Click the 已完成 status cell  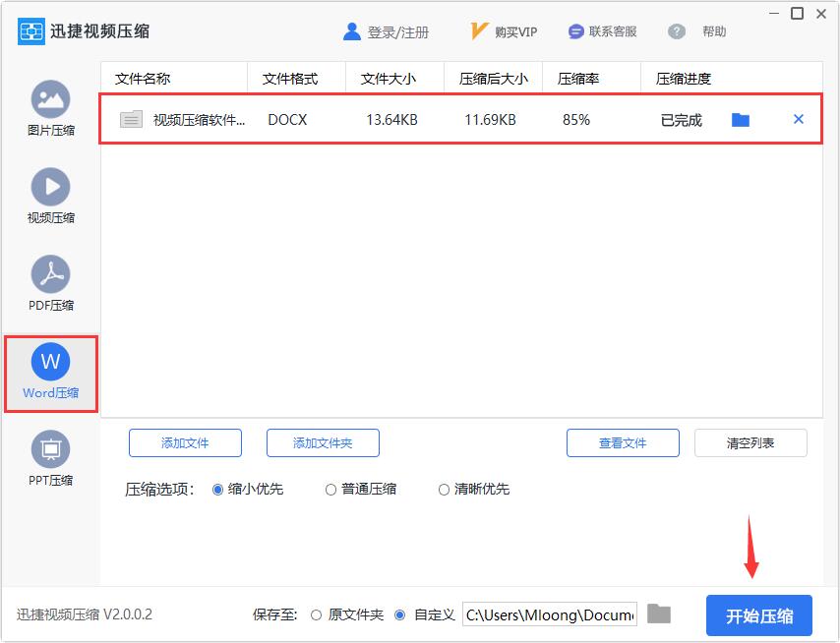point(682,121)
